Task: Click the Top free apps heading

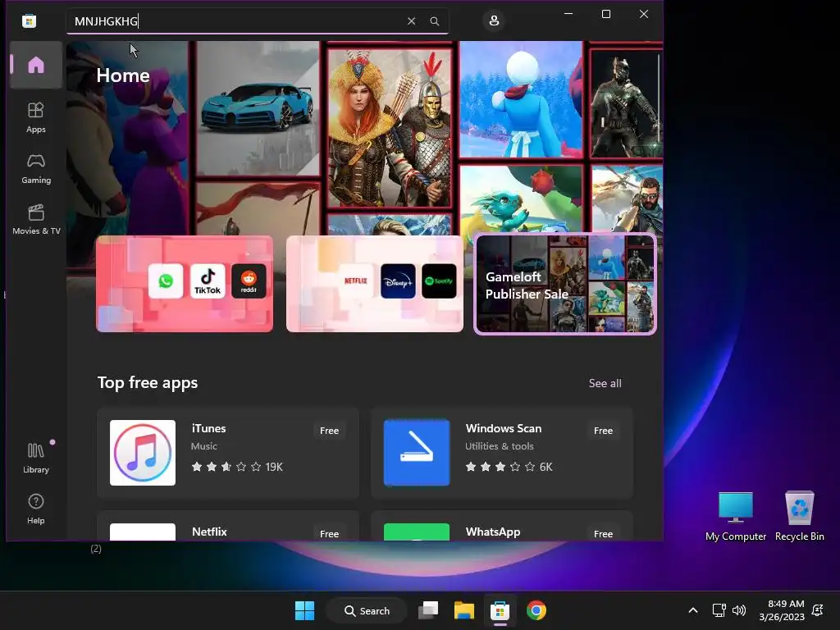Action: click(x=148, y=383)
